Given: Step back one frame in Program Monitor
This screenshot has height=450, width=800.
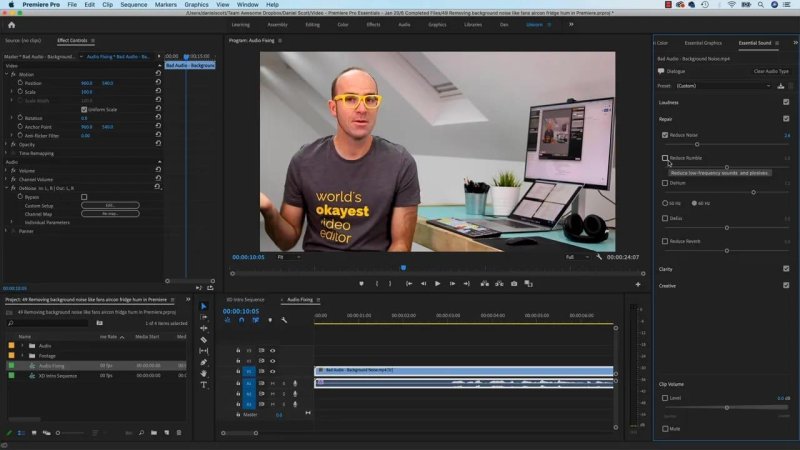Looking at the screenshot, I should 423,284.
